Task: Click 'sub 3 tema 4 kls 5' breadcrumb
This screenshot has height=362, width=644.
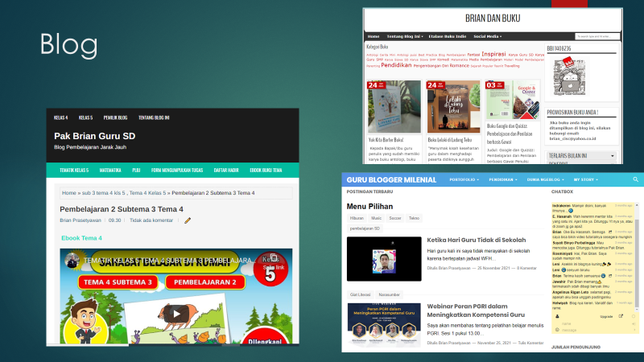Action: [104, 193]
